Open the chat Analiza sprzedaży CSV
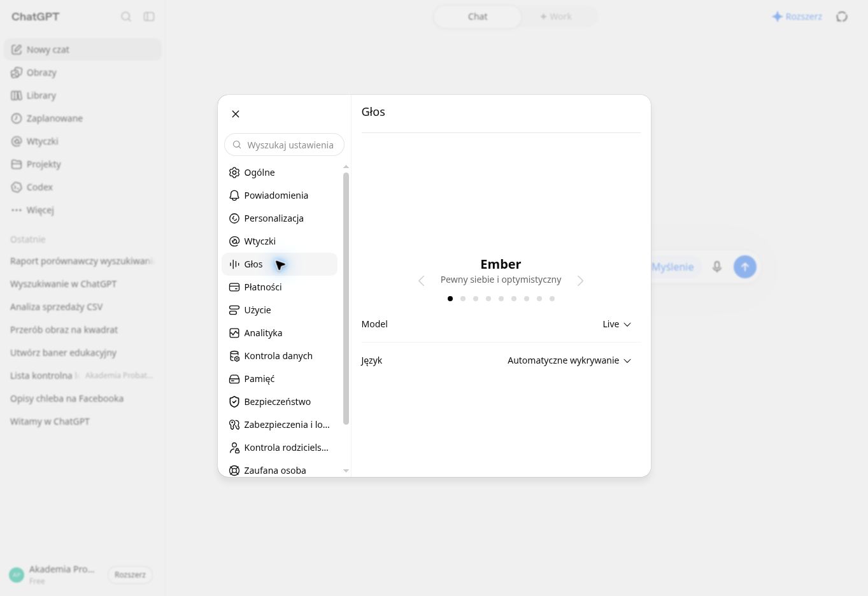This screenshot has height=596, width=868. click(83, 307)
